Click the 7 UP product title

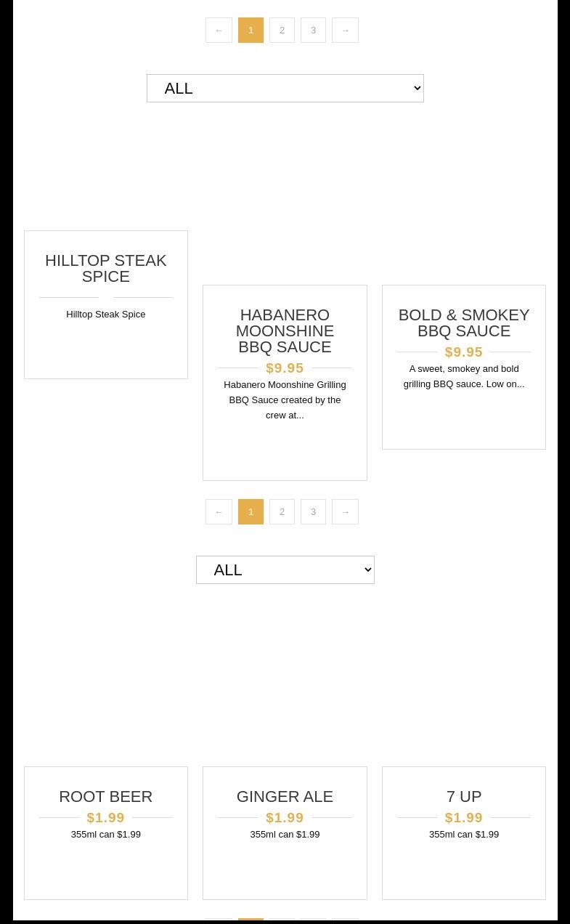pyautogui.click(x=463, y=796)
